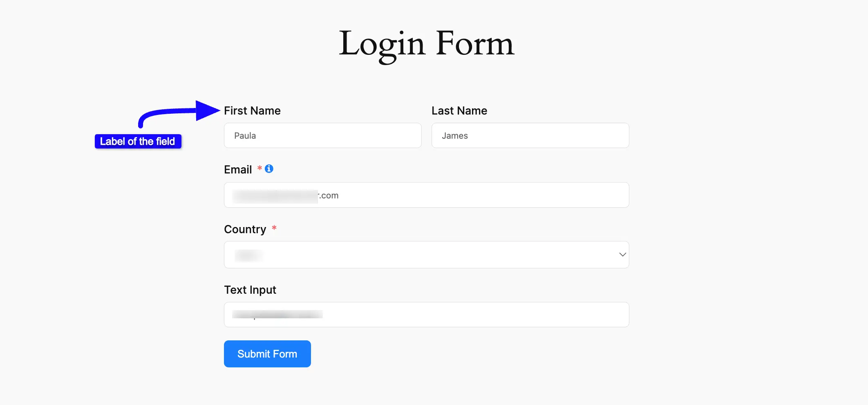Click the blue arrow pointing to First Name
Screen dimensions: 868x405
[179, 113]
